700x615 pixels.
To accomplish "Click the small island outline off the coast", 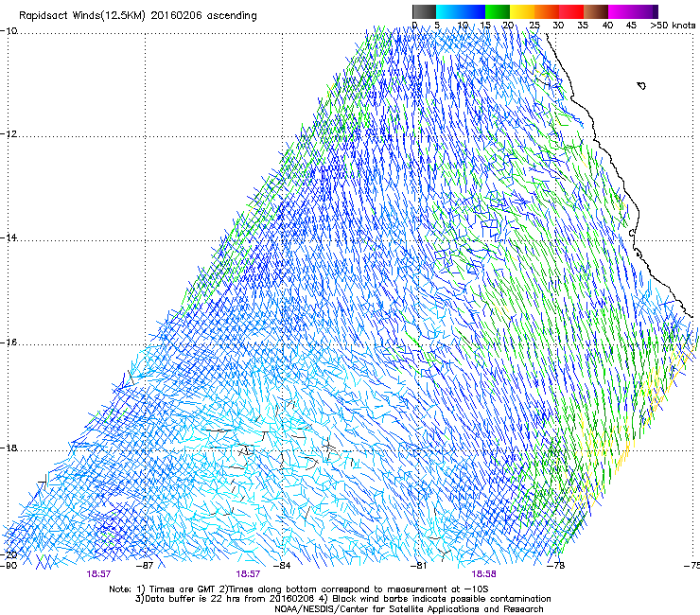I will [641, 85].
